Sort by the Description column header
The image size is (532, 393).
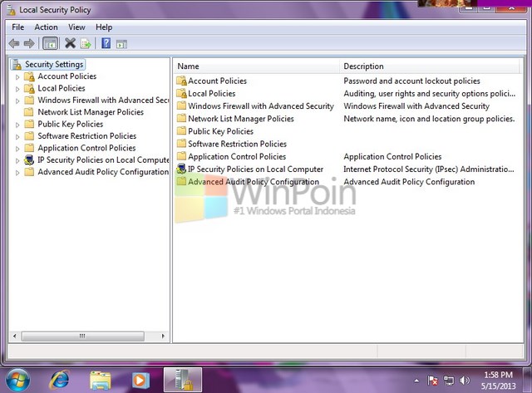[429, 66]
